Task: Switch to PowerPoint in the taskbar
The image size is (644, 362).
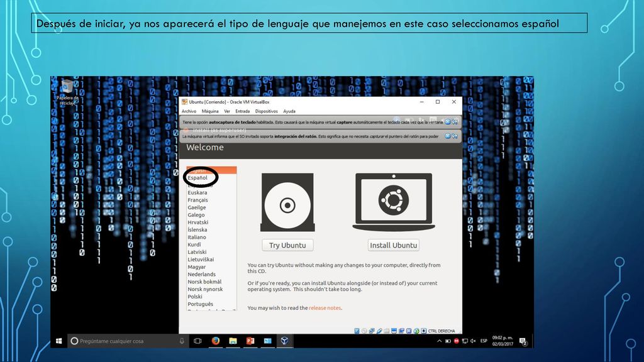Action: coord(250,341)
